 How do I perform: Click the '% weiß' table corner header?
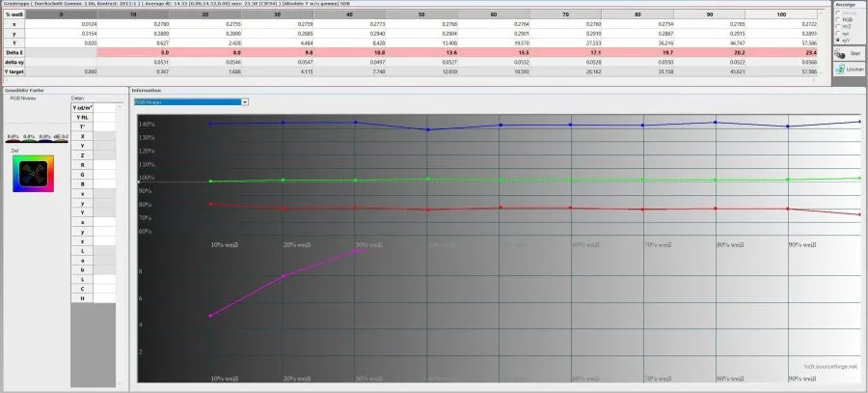14,14
